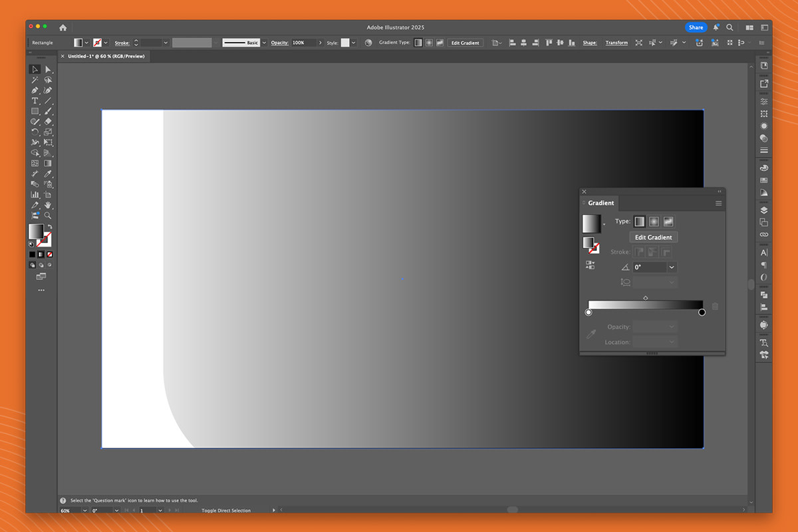The height and width of the screenshot is (532, 798).
Task: Select the Hand tool
Action: 48,205
